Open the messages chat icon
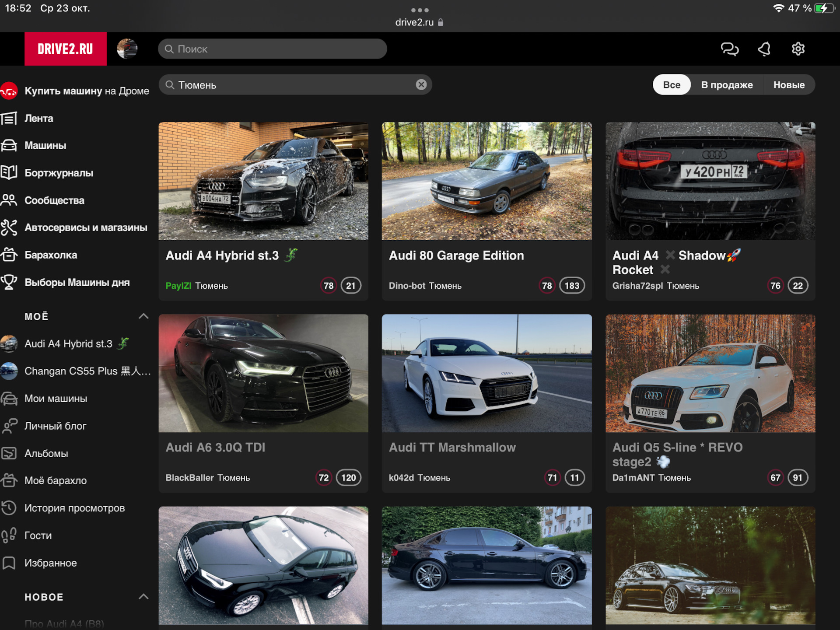840x630 pixels. [x=729, y=49]
